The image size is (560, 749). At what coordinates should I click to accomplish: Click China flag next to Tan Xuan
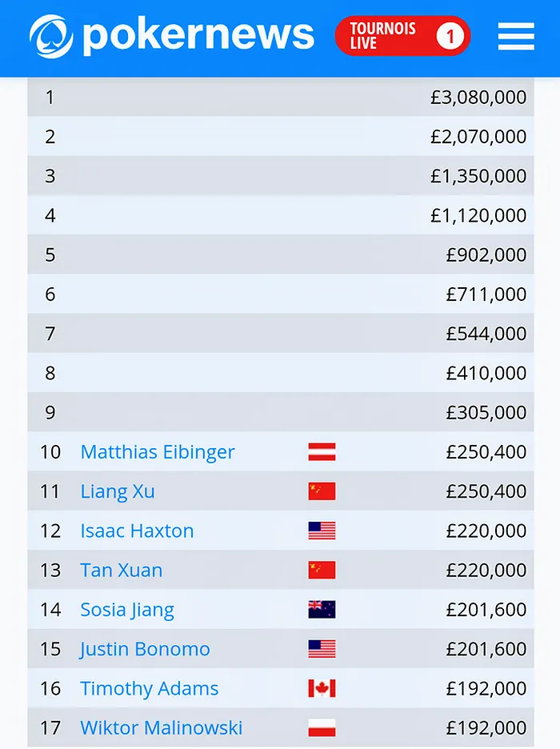tap(322, 570)
